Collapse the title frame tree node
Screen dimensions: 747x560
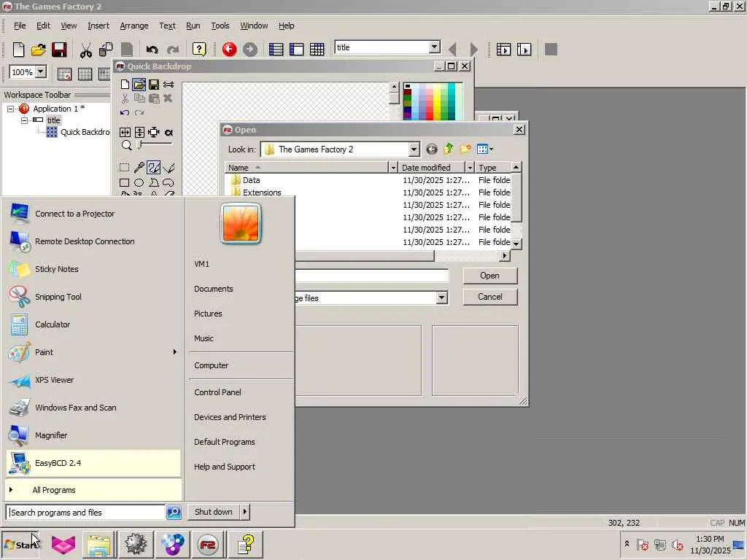tap(24, 120)
